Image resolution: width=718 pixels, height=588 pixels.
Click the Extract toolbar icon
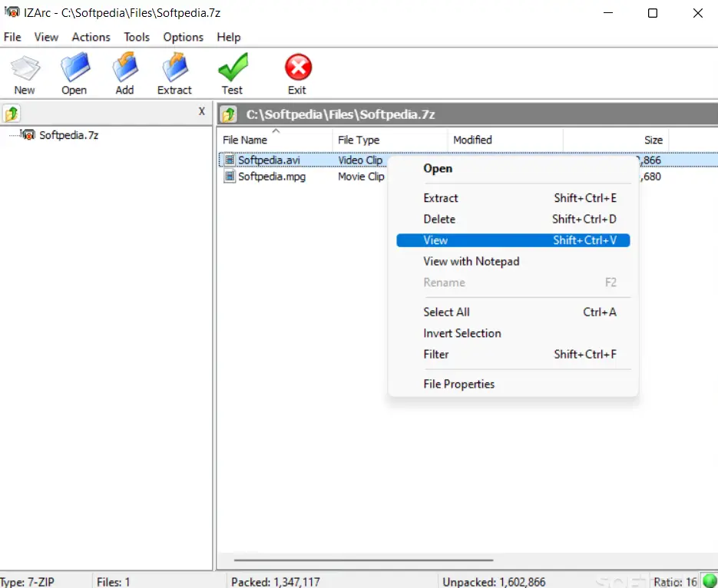tap(174, 69)
